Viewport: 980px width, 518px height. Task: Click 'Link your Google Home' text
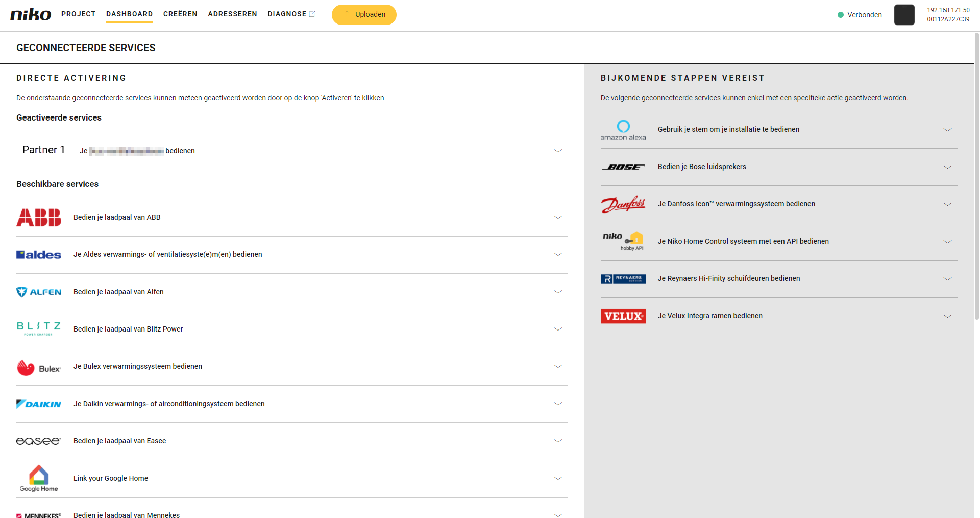(111, 478)
